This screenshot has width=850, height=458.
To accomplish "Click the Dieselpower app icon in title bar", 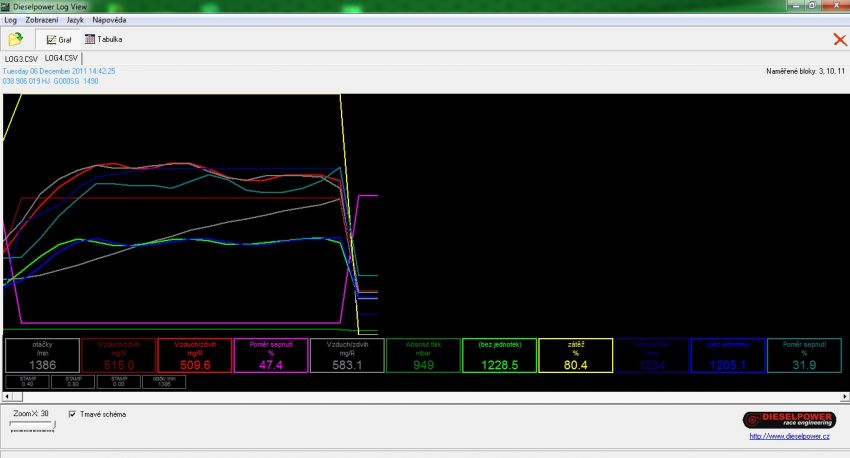I will [x=6, y=7].
